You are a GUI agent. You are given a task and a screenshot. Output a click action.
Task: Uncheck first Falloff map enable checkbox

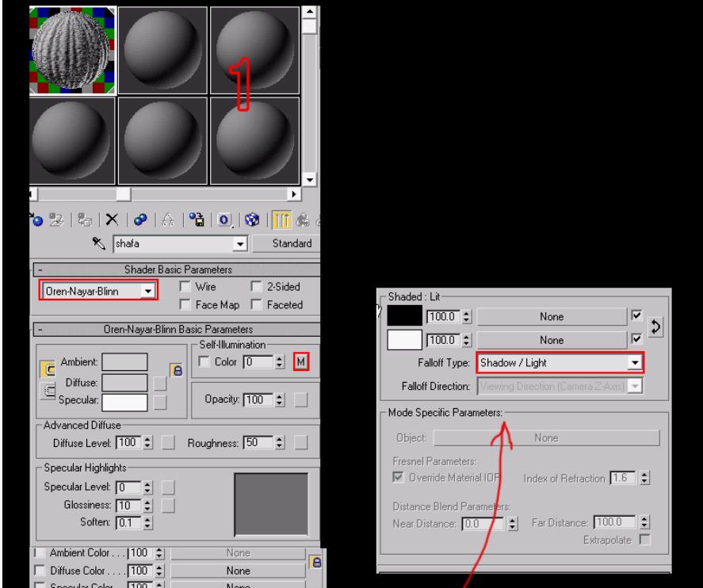click(636, 315)
